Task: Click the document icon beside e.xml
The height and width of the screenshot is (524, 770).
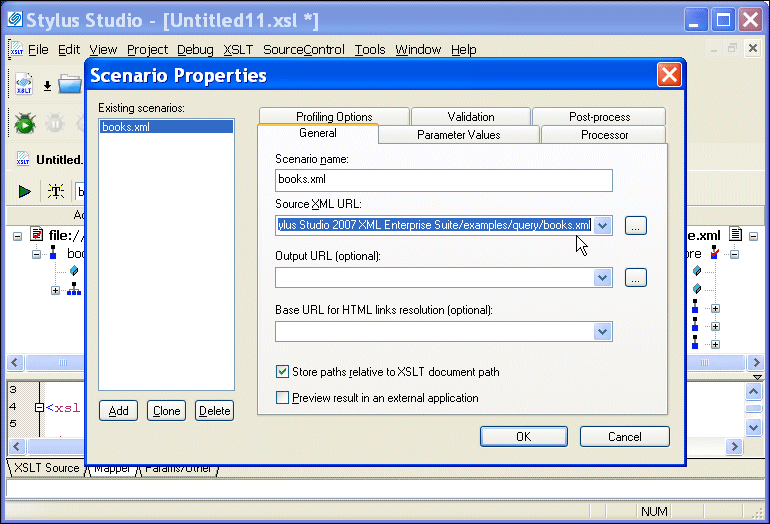Action: click(x=736, y=235)
